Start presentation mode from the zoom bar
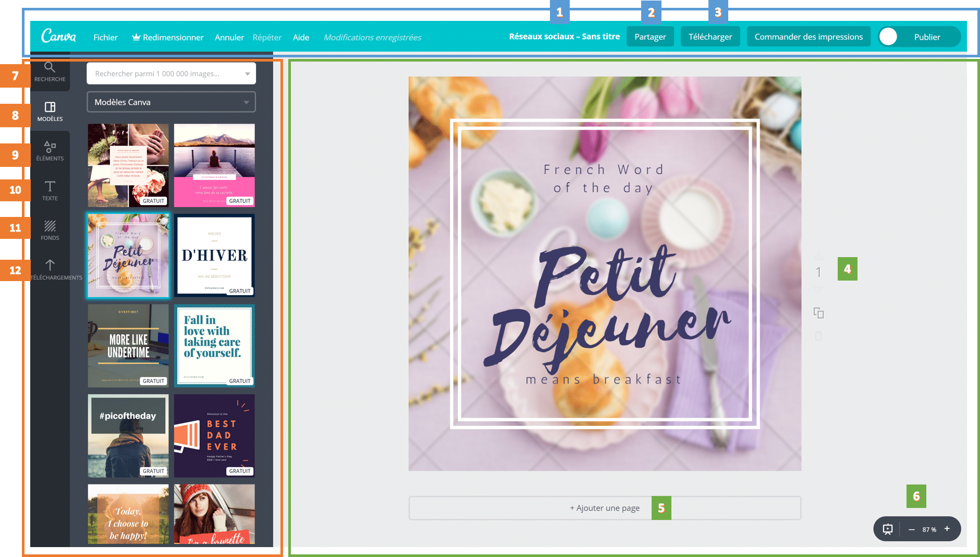The image size is (980, 557). 887,529
